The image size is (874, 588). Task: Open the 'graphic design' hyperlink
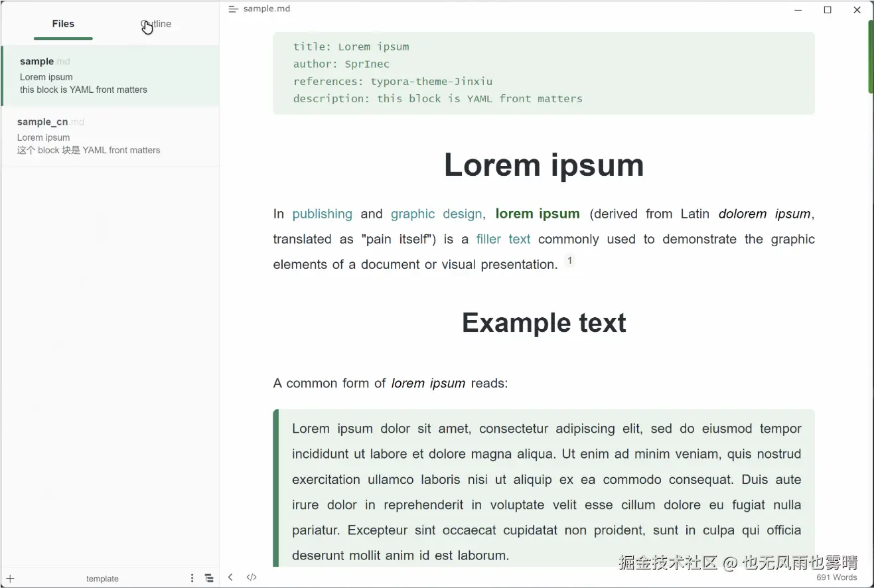coord(436,214)
